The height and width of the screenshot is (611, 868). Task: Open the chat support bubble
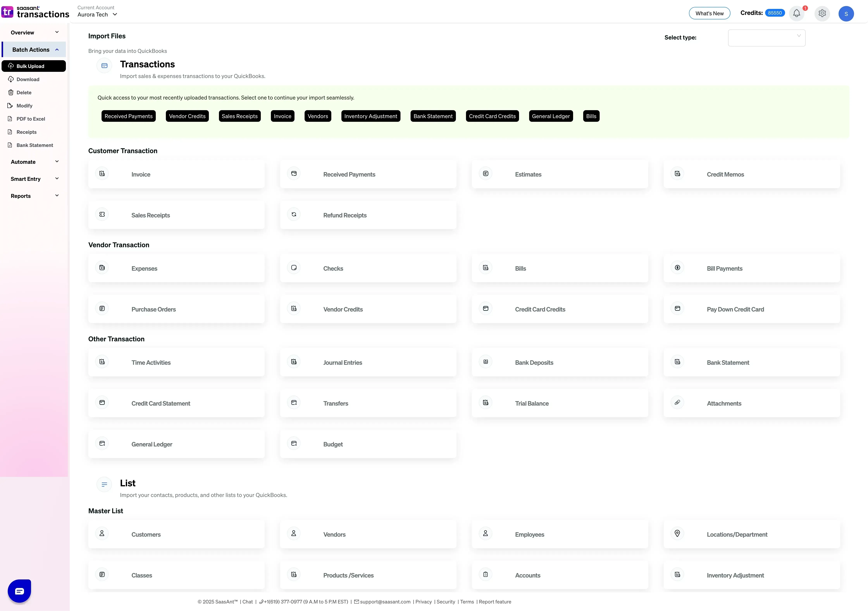coord(19,590)
